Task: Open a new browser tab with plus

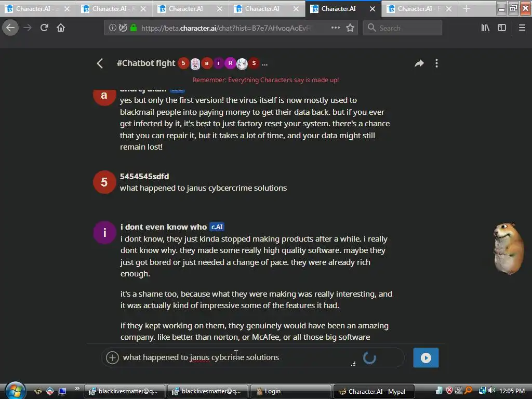Action: tap(467, 9)
